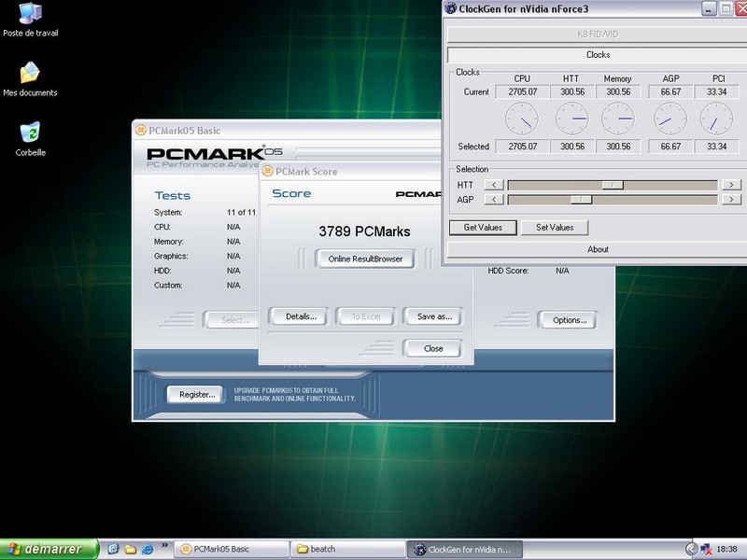Switch to beatch folder taskbar item

click(347, 549)
